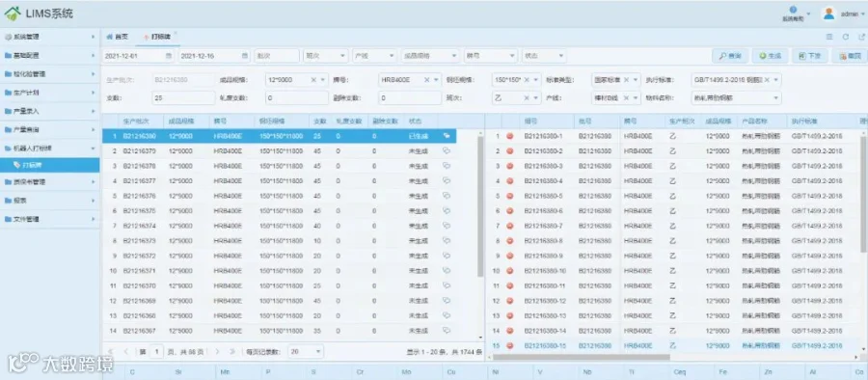
Task: Click the refresh icon at top right
Action: click(846, 37)
